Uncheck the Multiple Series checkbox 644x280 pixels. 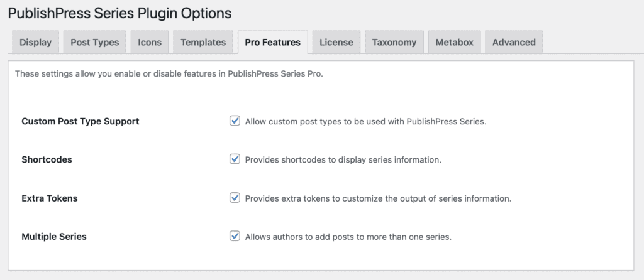tap(235, 236)
